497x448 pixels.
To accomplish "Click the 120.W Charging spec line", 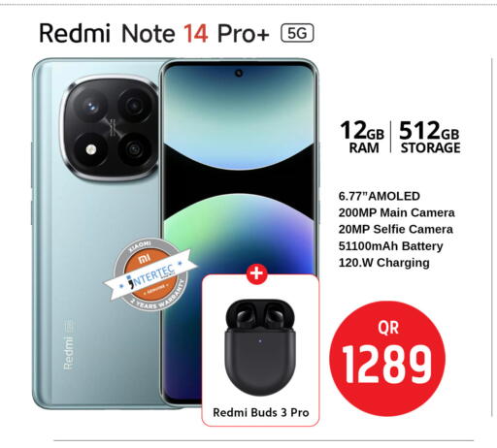I will [x=383, y=263].
